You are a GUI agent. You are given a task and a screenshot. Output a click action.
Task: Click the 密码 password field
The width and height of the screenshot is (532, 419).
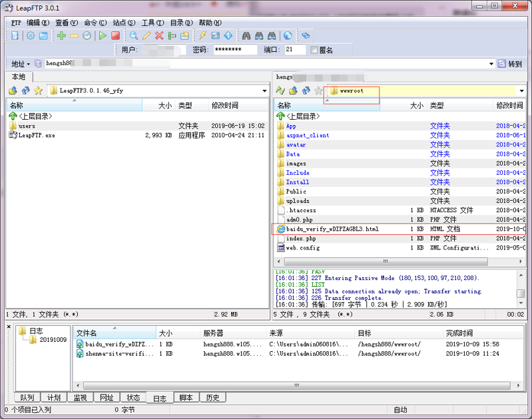pos(235,50)
